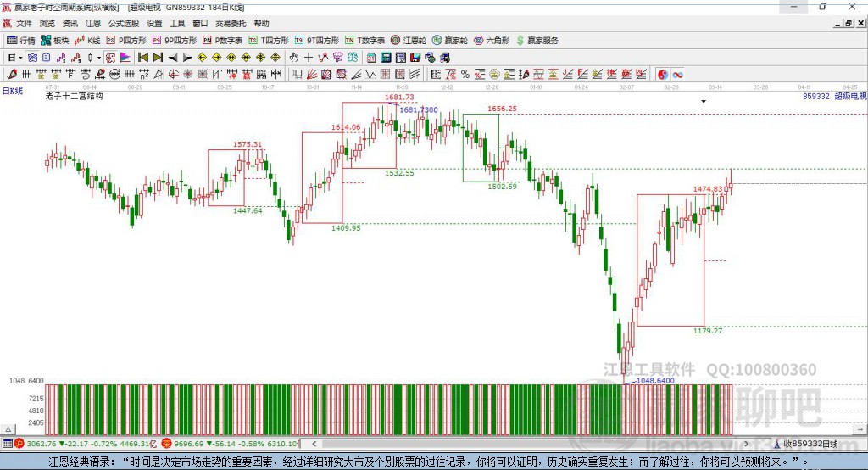Select the zigzag wave line tool
Image resolution: width=868 pixels, height=470 pixels.
tap(370, 74)
